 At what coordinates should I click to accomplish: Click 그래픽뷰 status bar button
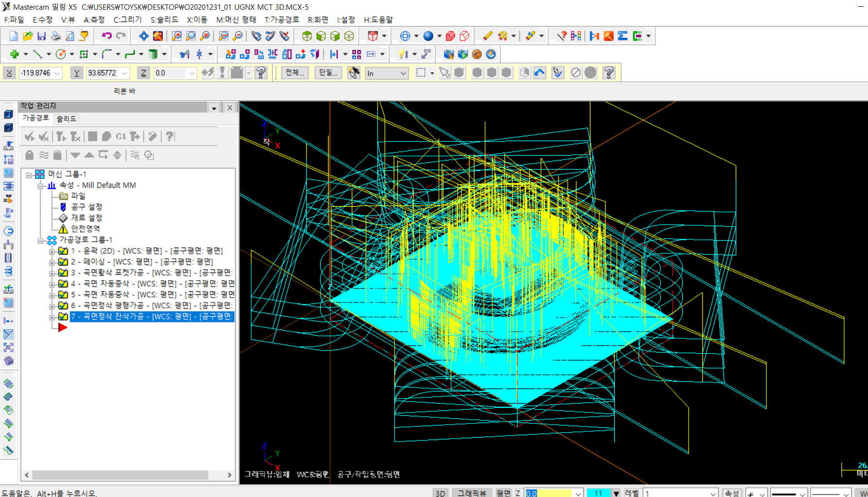[x=471, y=493]
